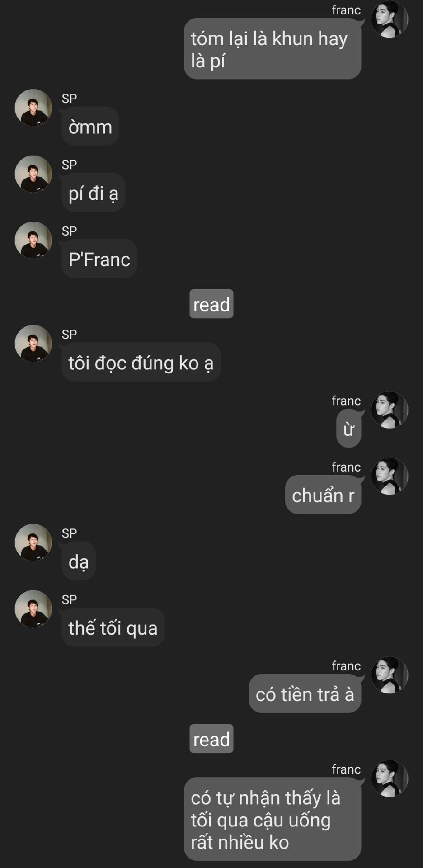This screenshot has width=423, height=868.
Task: Select the 'ờmm' message bubble
Action: [x=90, y=126]
